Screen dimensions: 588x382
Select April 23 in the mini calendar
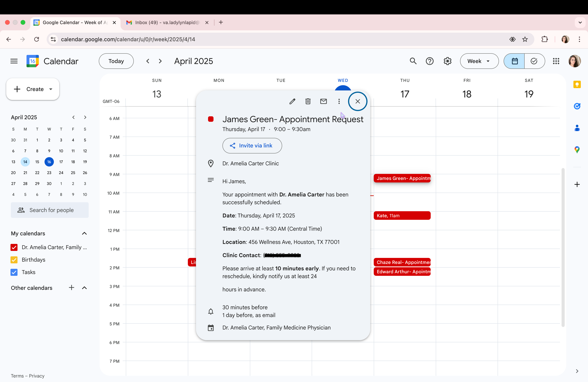[x=49, y=173]
